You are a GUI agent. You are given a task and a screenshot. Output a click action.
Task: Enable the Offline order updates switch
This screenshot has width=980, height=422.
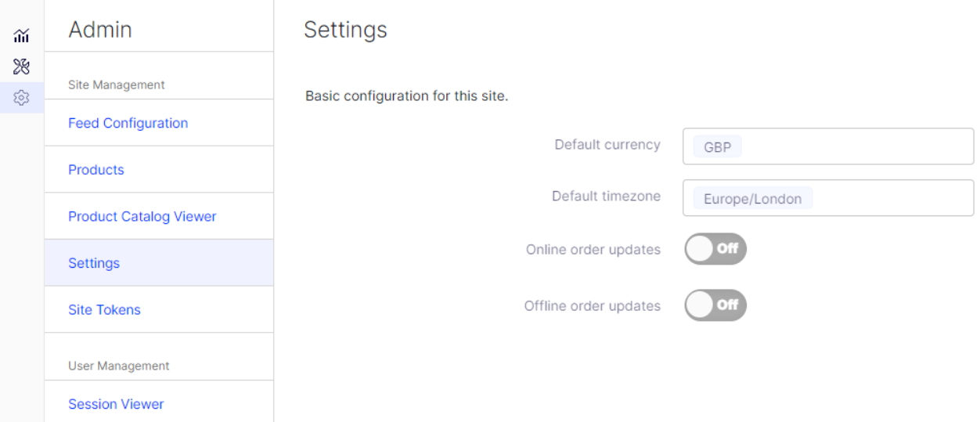click(x=715, y=305)
